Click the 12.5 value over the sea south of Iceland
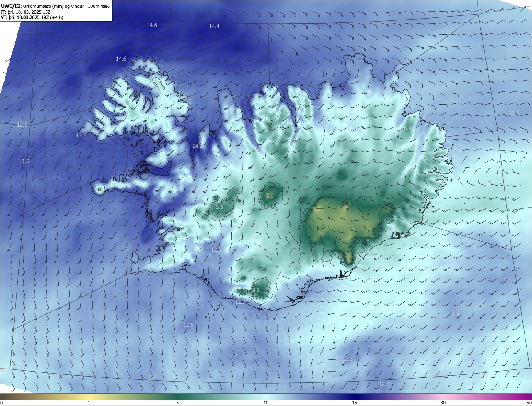Image resolution: width=532 pixels, height=406 pixels. [x=189, y=325]
